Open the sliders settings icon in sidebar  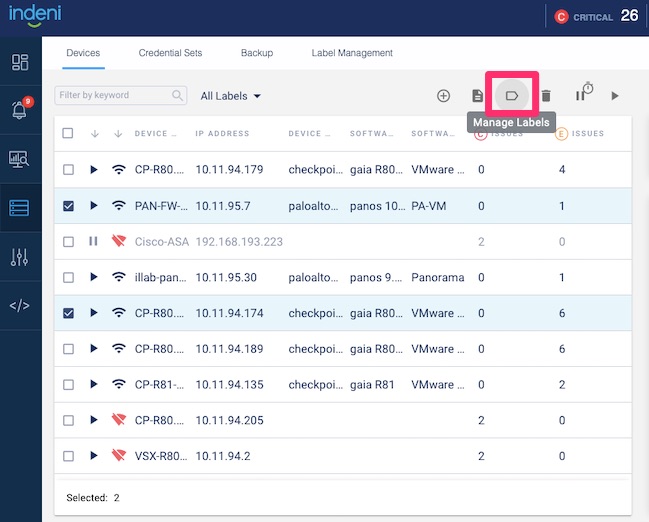(20, 257)
